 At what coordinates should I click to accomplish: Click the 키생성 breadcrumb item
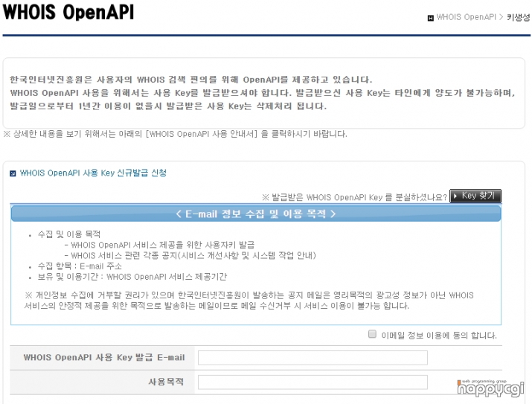click(518, 17)
